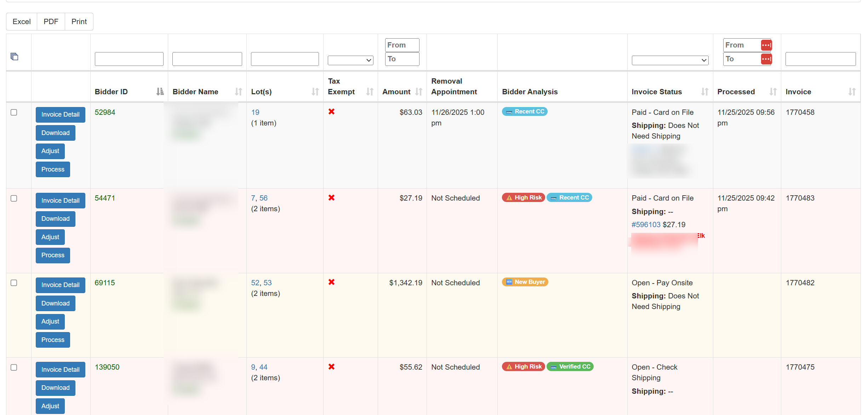Sort by Amount column arrows
This screenshot has height=415, width=868.
point(419,92)
